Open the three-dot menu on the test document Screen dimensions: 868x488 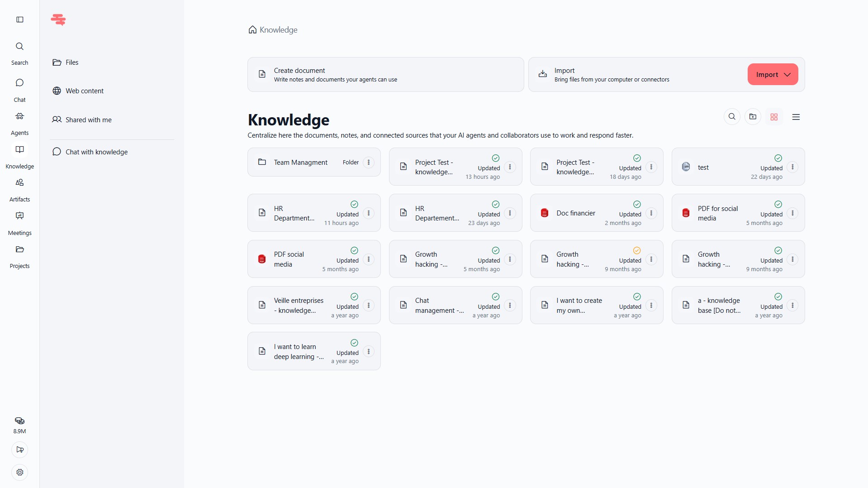792,167
